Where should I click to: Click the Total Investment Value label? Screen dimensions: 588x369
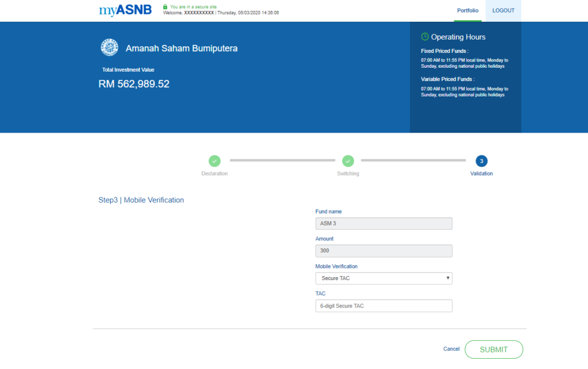click(128, 69)
